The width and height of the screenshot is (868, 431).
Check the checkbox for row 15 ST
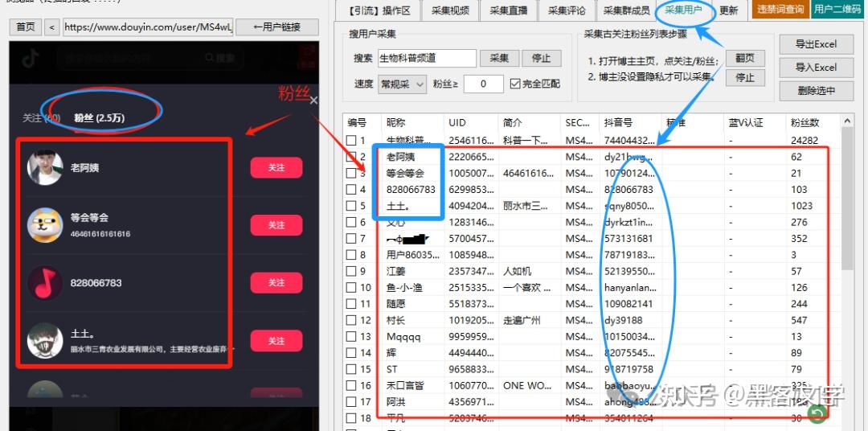click(x=351, y=369)
